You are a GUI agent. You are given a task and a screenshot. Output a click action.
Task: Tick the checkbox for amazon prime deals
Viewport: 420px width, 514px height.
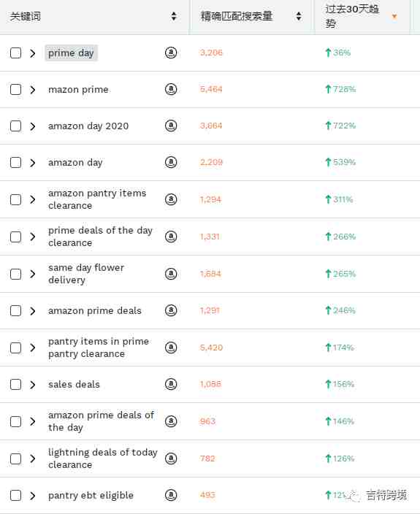click(16, 310)
